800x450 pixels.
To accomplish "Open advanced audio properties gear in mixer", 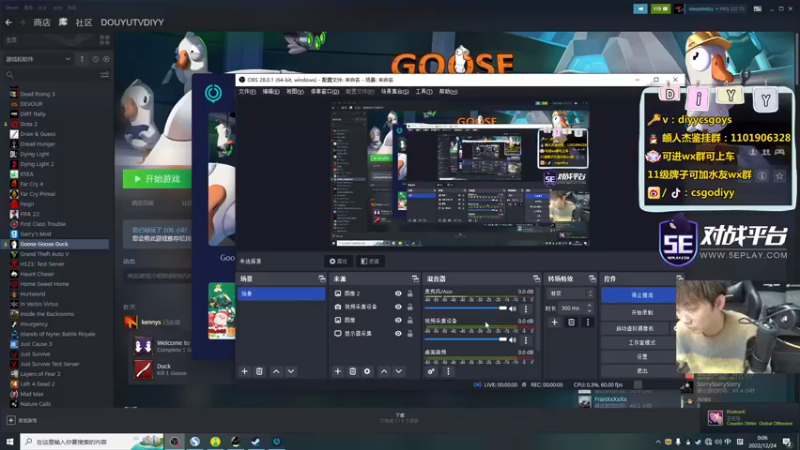I will pos(431,371).
